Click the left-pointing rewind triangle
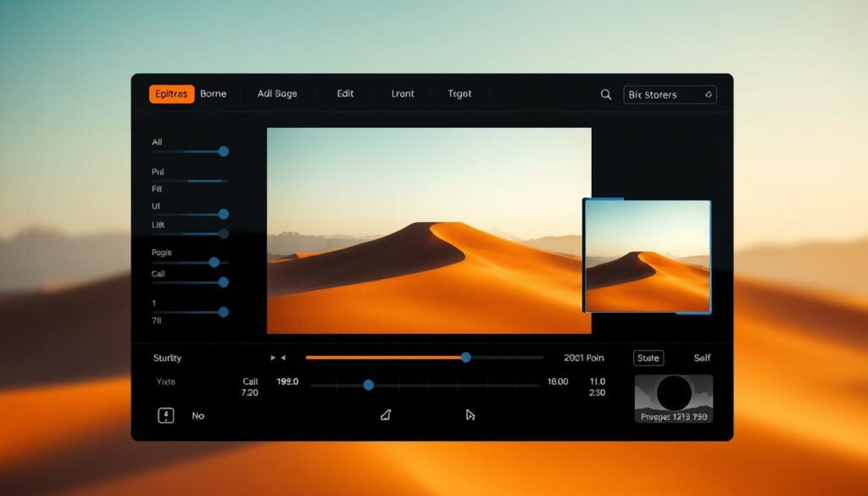Viewport: 868px width, 496px height. [283, 358]
